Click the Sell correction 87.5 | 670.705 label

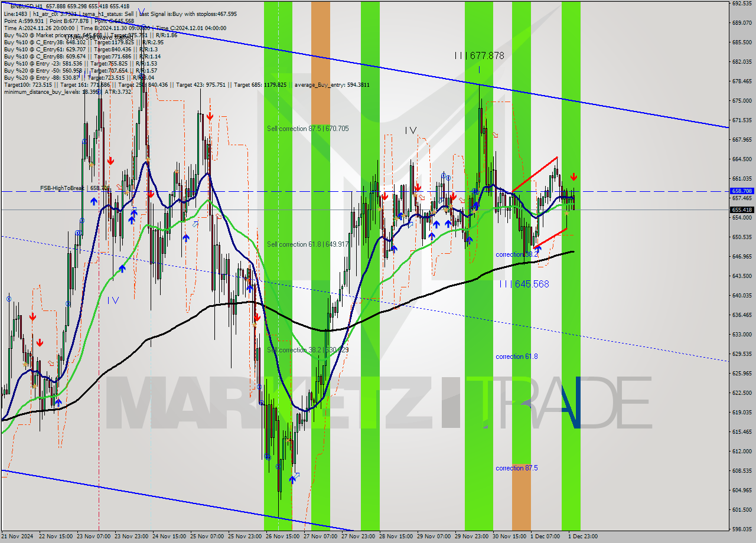(x=308, y=129)
